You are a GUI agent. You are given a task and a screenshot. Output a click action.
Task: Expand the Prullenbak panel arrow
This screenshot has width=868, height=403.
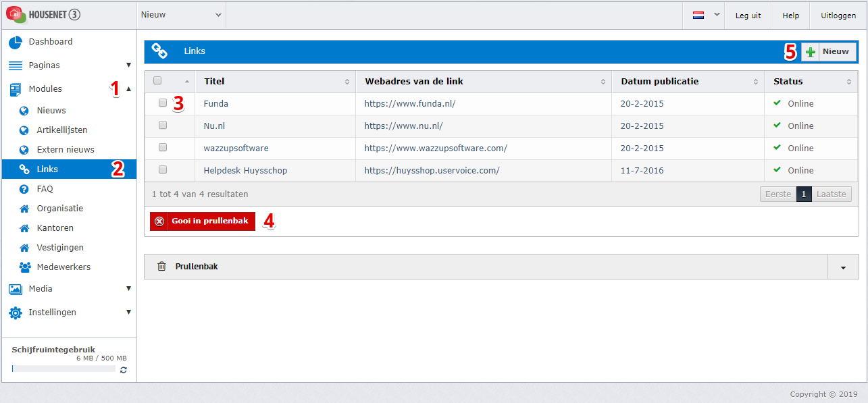pyautogui.click(x=843, y=267)
